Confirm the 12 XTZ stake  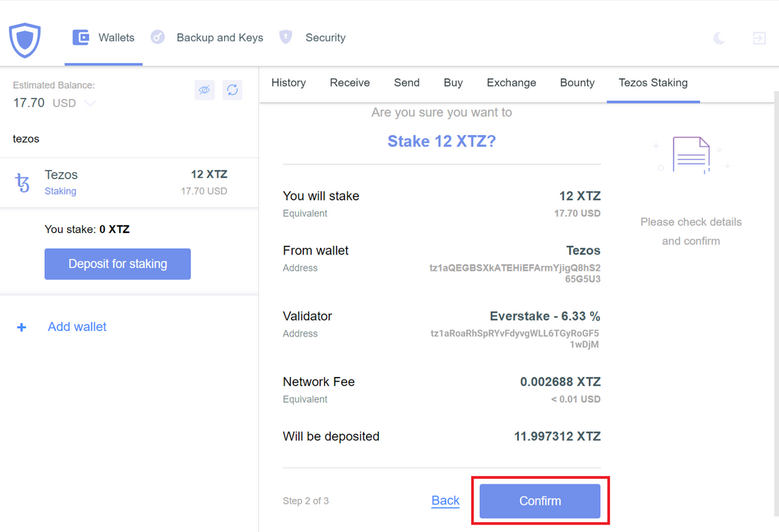[x=540, y=501]
